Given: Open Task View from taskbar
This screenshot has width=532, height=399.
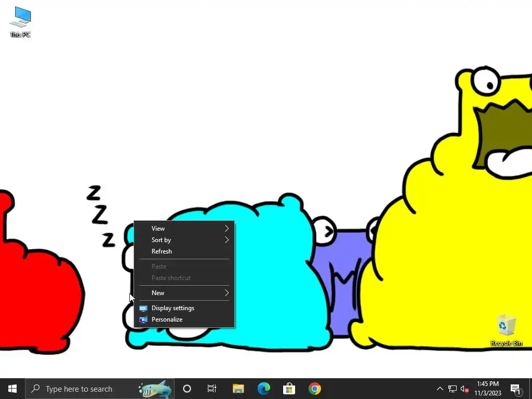Looking at the screenshot, I should pyautogui.click(x=212, y=389).
